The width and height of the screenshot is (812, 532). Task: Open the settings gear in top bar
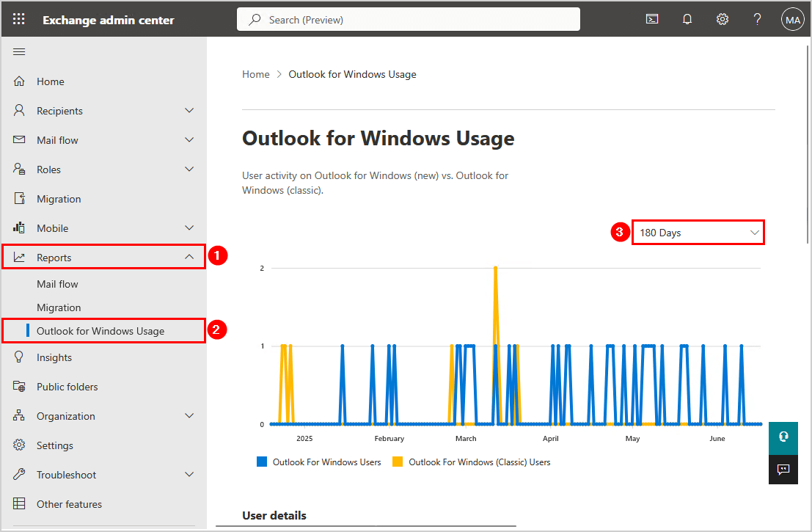pos(723,20)
